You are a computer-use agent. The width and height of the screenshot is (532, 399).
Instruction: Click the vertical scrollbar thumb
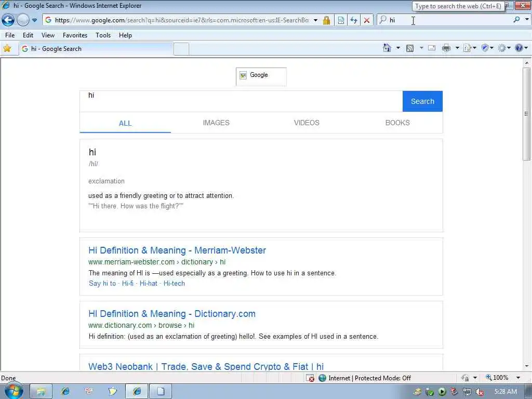(527, 114)
